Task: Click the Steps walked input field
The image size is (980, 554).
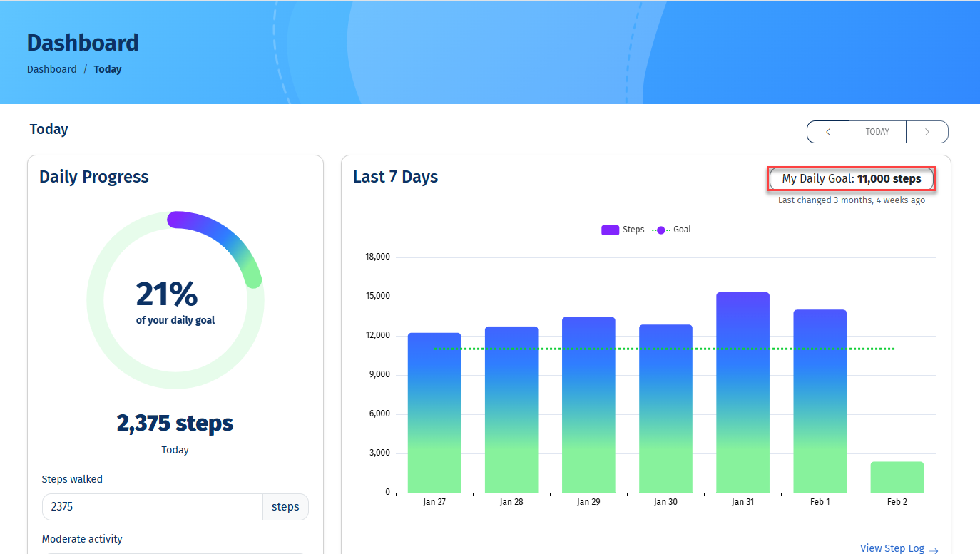Action: 153,507
